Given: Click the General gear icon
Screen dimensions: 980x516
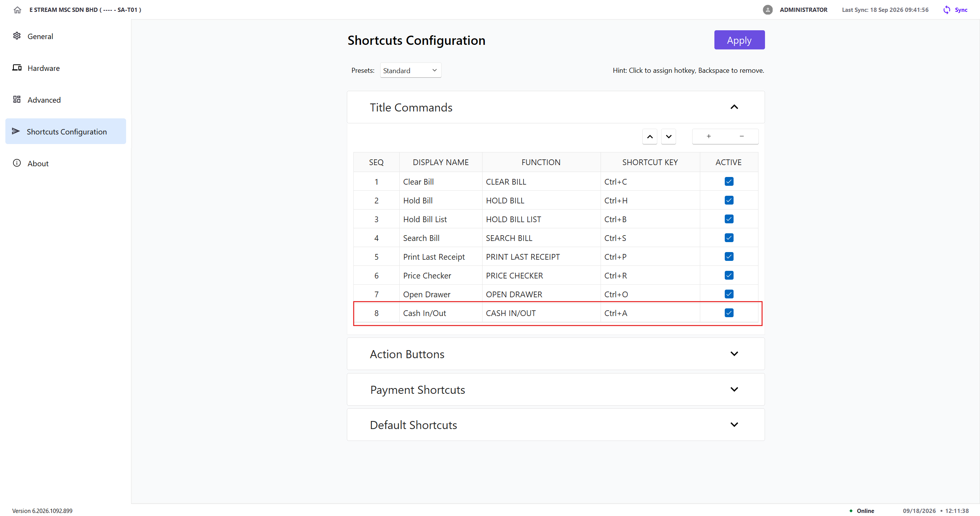Looking at the screenshot, I should pyautogui.click(x=17, y=36).
